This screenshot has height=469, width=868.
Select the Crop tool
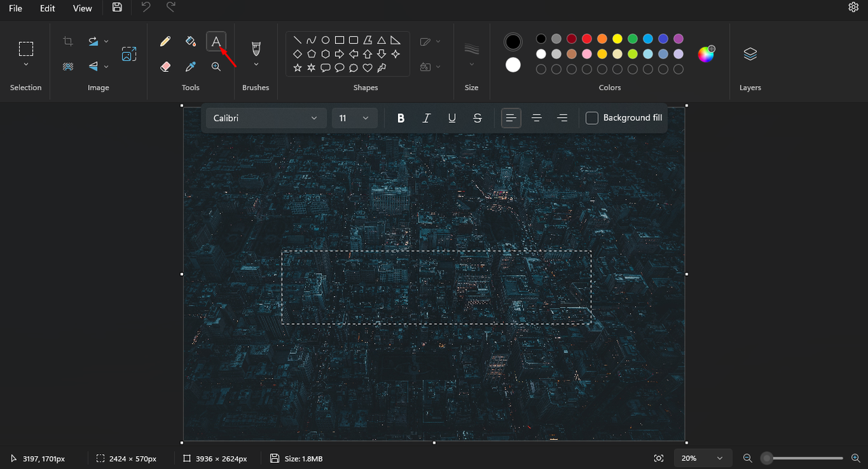coord(68,41)
